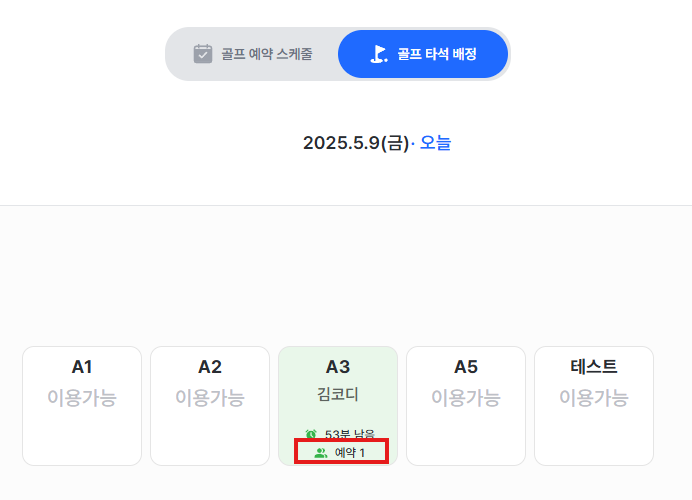This screenshot has height=500, width=692.
Task: Click the calendar-check icon on the schedule tab
Action: [203, 54]
